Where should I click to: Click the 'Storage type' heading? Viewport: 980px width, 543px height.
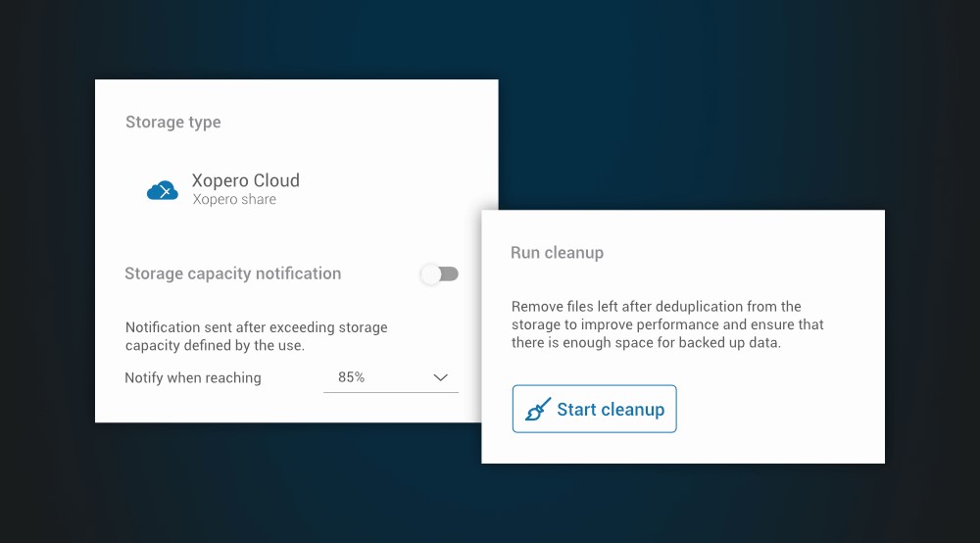click(172, 123)
